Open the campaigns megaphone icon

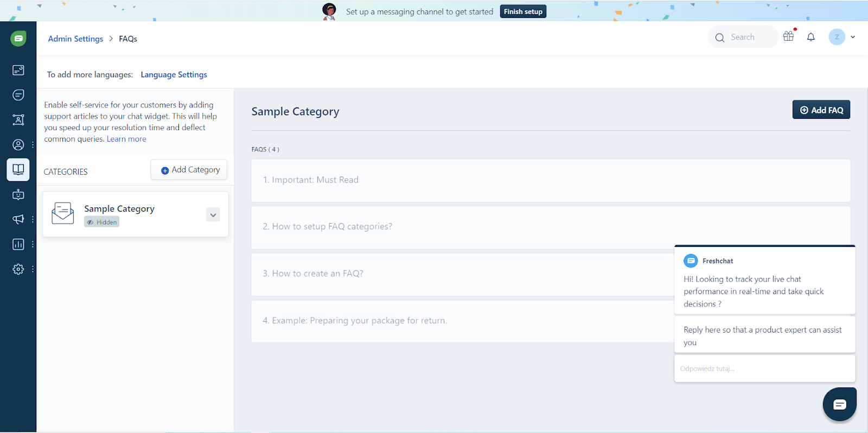(x=18, y=219)
